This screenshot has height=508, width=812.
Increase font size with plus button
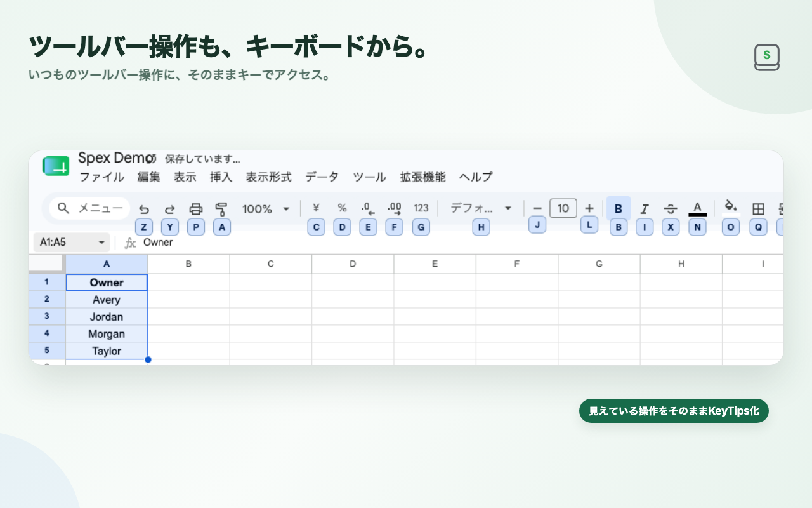(x=589, y=208)
